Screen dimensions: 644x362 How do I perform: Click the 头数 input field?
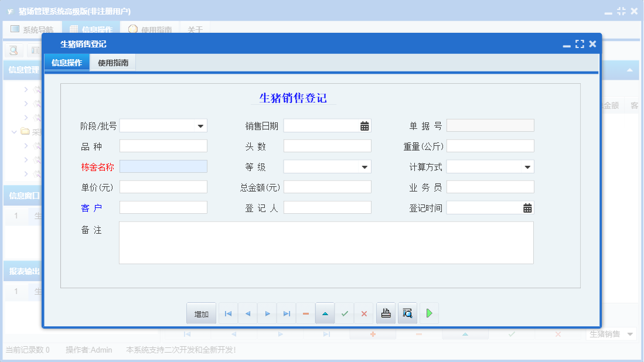327,146
